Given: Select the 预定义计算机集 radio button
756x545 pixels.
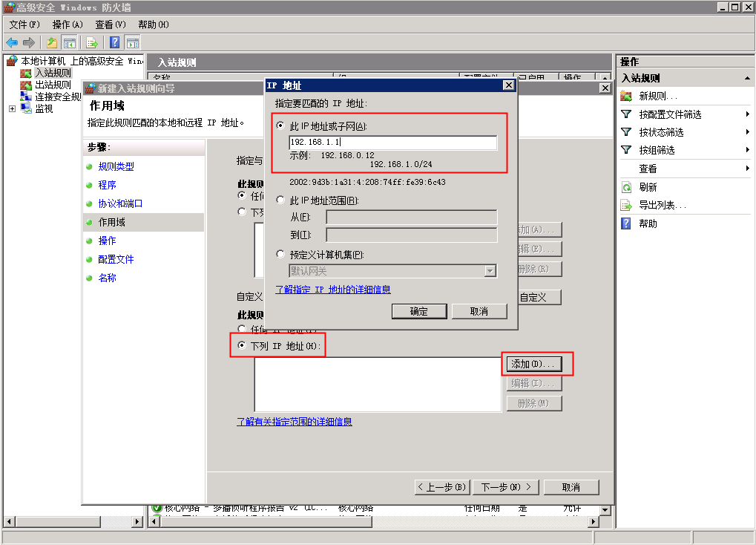Looking at the screenshot, I should [280, 254].
